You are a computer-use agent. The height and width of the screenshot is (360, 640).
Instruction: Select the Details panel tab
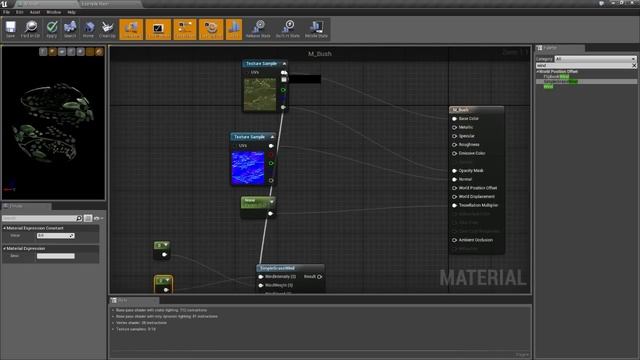(x=26, y=206)
